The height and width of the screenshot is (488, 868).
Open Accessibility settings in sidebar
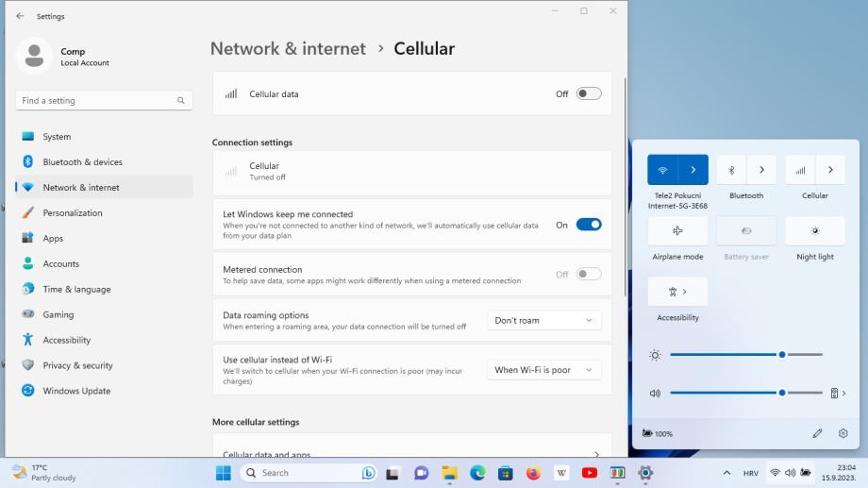(104, 340)
